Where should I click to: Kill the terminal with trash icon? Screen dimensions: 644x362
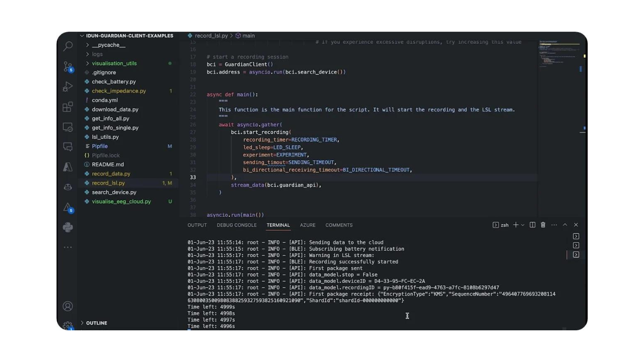pyautogui.click(x=543, y=225)
